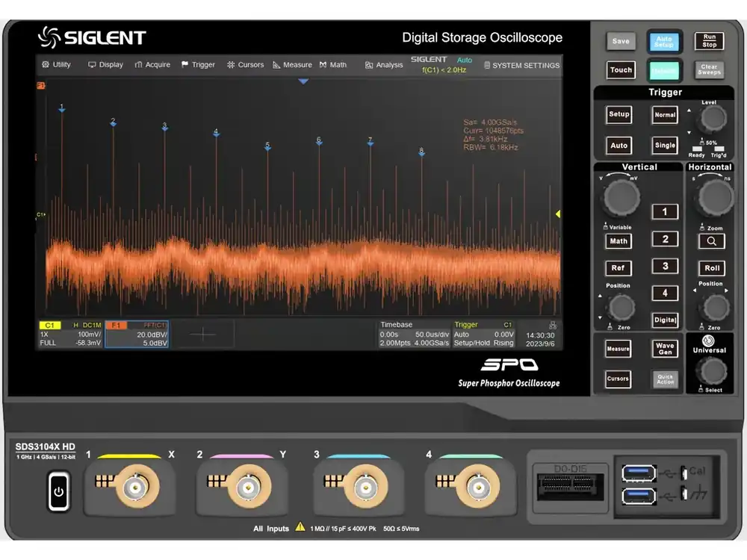Open the Utility menu
This screenshot has width=747, height=560.
[x=56, y=65]
